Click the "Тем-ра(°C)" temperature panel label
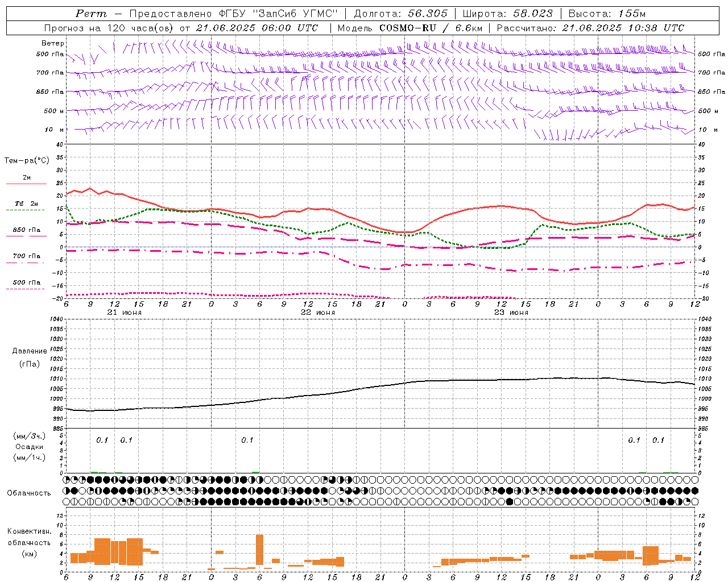Screen dimensions: 728x582 [x=27, y=161]
